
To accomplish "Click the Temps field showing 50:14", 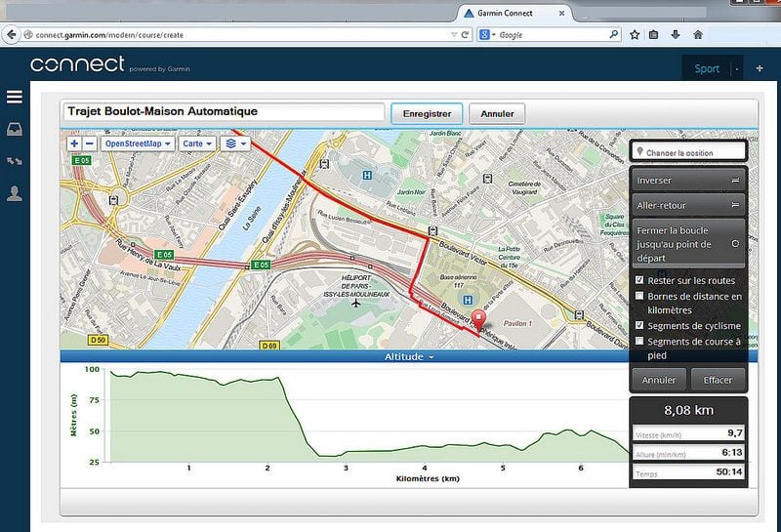I will point(689,472).
